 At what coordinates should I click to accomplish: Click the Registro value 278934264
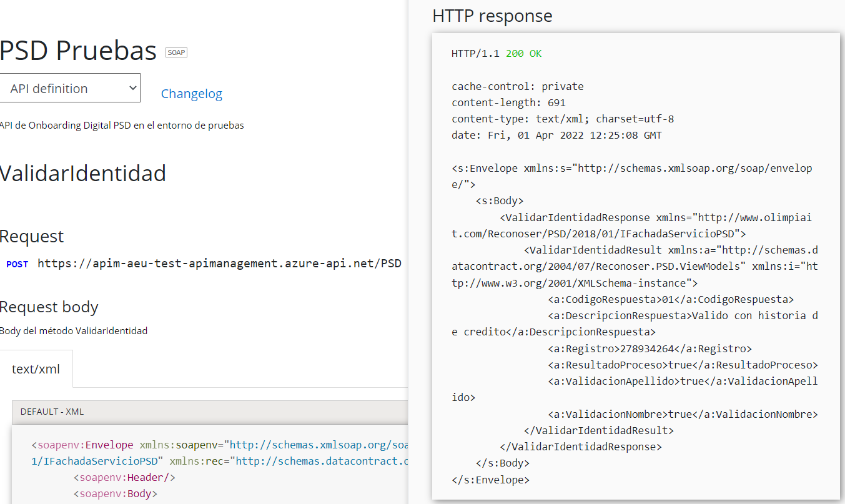[648, 348]
